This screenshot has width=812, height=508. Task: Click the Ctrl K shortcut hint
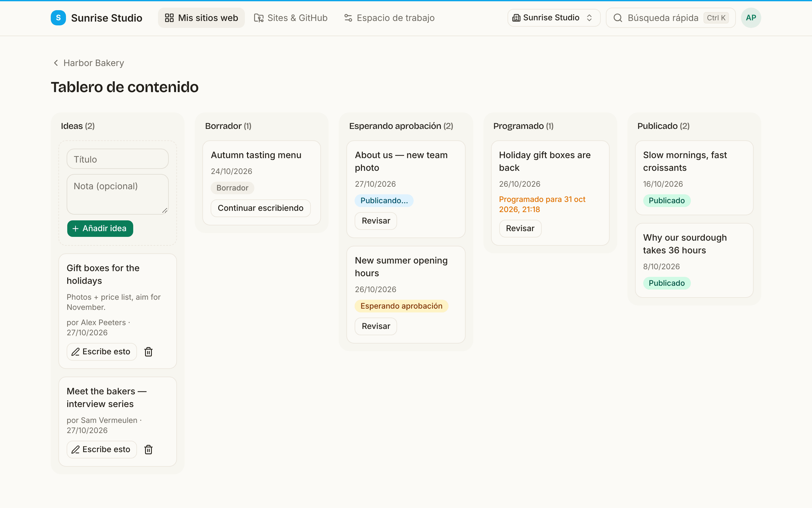coord(716,18)
